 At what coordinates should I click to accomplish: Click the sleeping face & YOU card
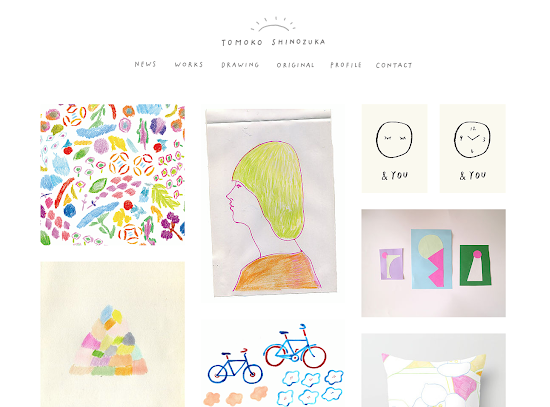(395, 148)
